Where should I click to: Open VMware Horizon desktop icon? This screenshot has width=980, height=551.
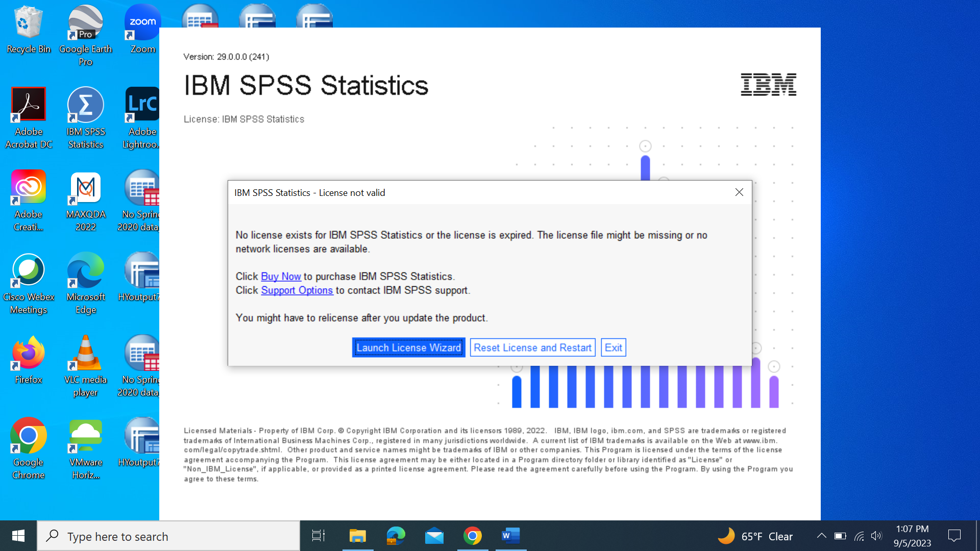[85, 449]
